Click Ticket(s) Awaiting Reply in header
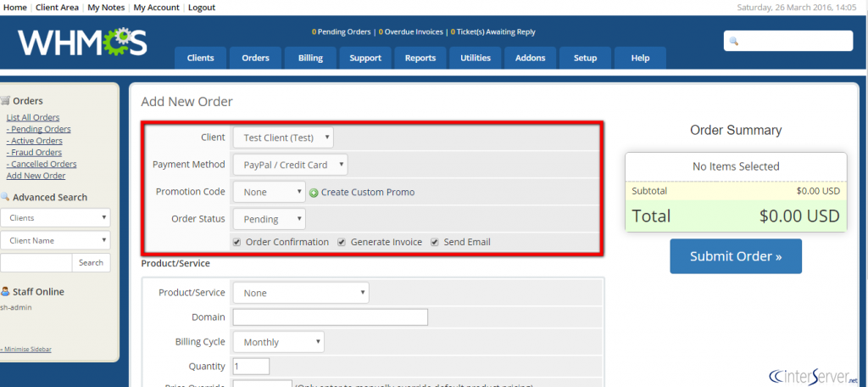 coord(492,32)
